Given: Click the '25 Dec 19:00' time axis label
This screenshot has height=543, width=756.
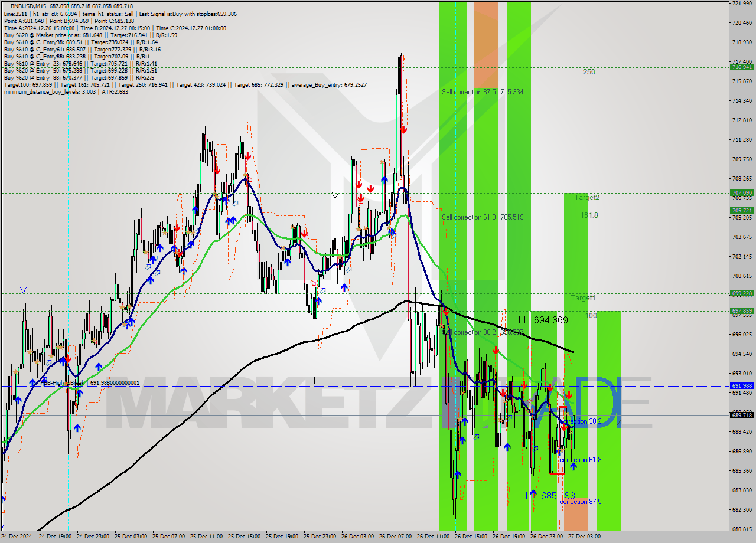Looking at the screenshot, I should point(282,537).
